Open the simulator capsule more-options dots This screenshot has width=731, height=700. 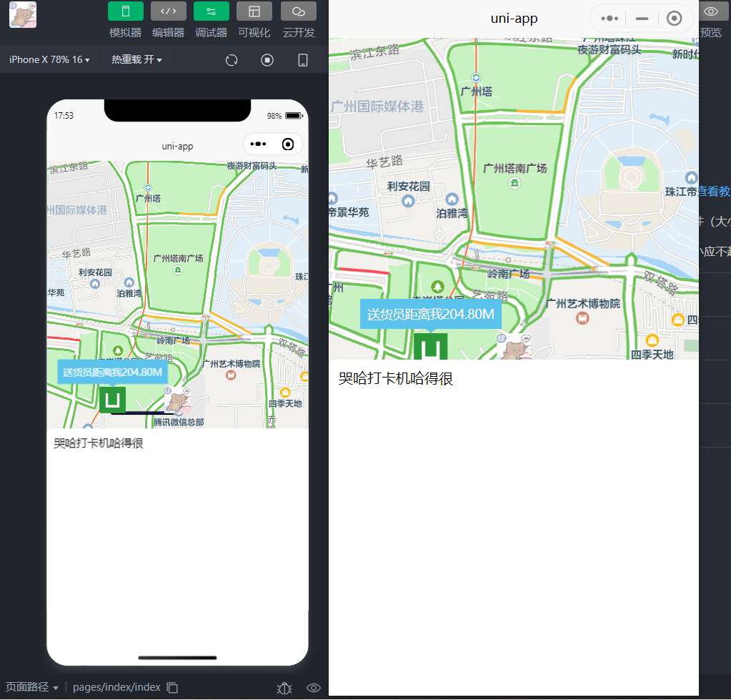click(x=258, y=144)
